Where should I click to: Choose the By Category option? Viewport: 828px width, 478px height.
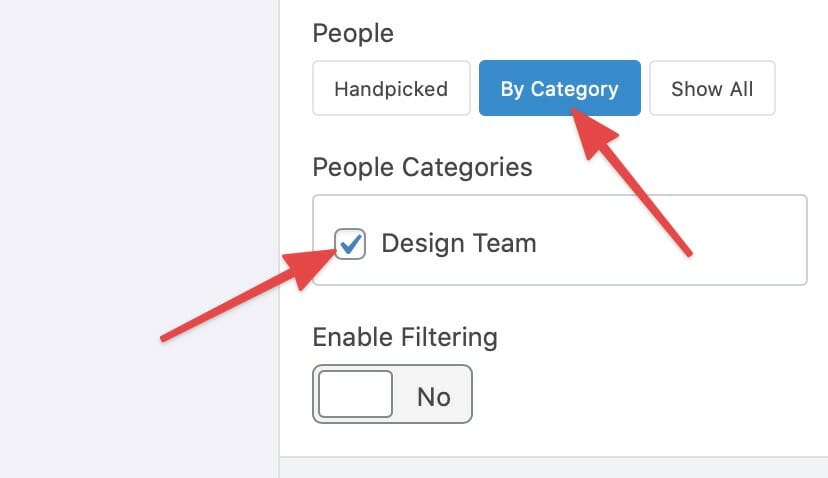560,88
